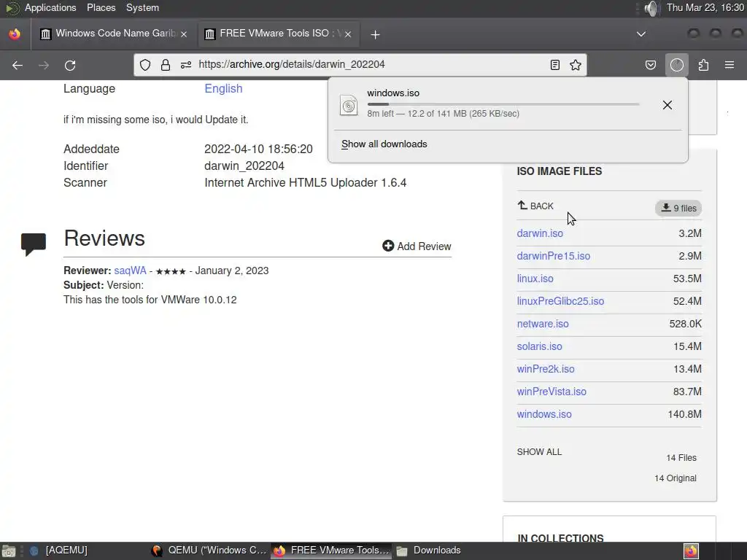The width and height of the screenshot is (747, 560).
Task: Click the 140.8M file size
Action: point(684,414)
